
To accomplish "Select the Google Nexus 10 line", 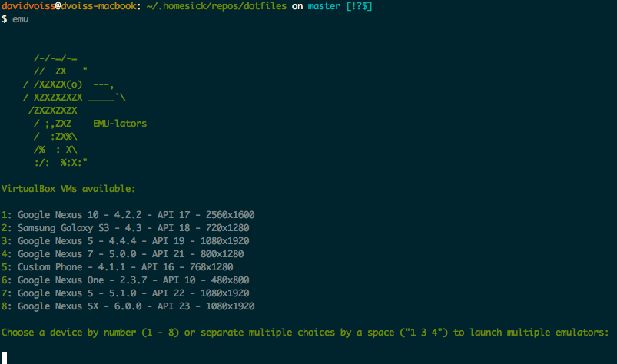I will tap(128, 215).
